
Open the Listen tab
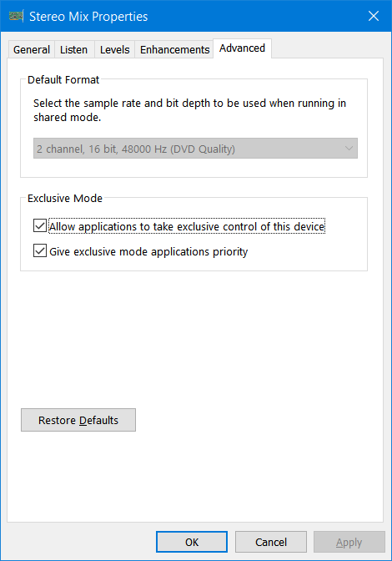coord(73,49)
